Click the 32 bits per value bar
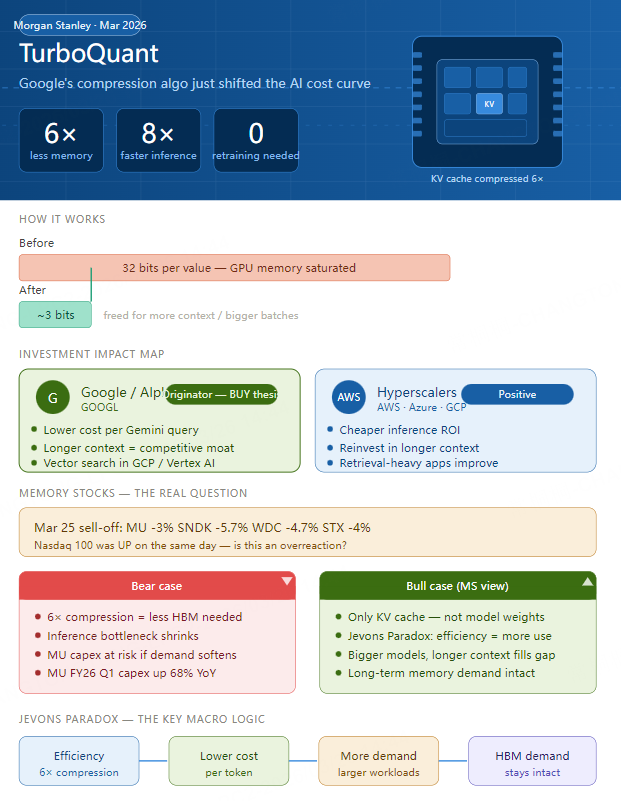This screenshot has width=621, height=801. [x=234, y=268]
